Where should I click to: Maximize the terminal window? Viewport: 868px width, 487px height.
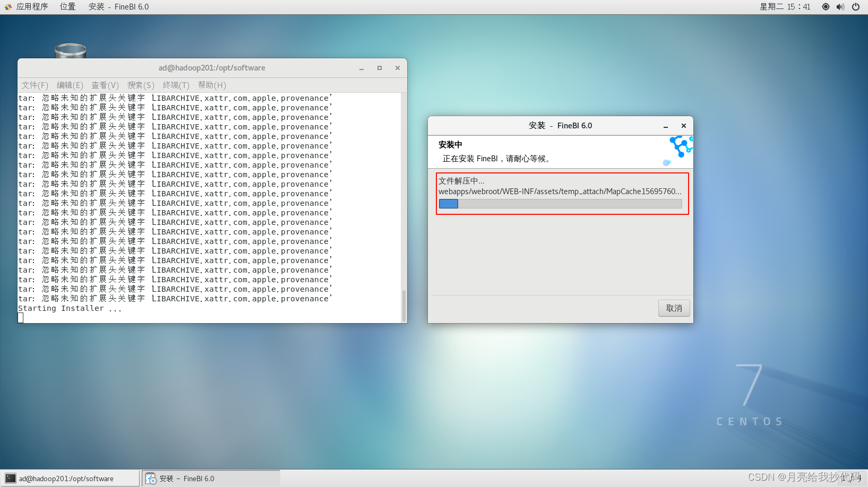click(x=380, y=68)
